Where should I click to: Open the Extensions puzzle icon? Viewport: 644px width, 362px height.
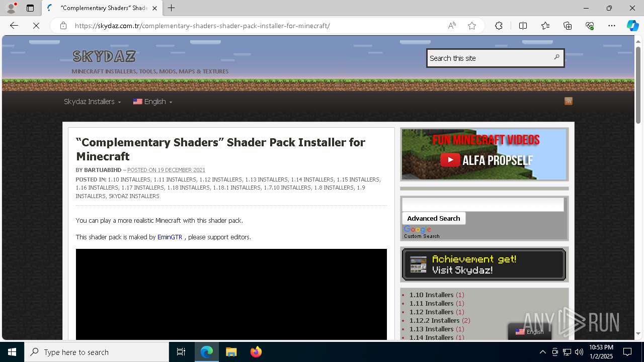[x=499, y=26]
